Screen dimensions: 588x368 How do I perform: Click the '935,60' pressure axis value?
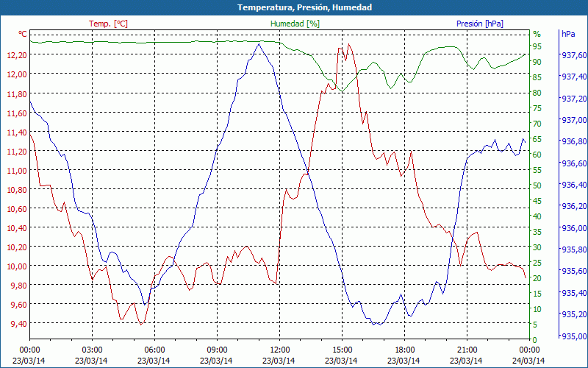click(x=574, y=271)
